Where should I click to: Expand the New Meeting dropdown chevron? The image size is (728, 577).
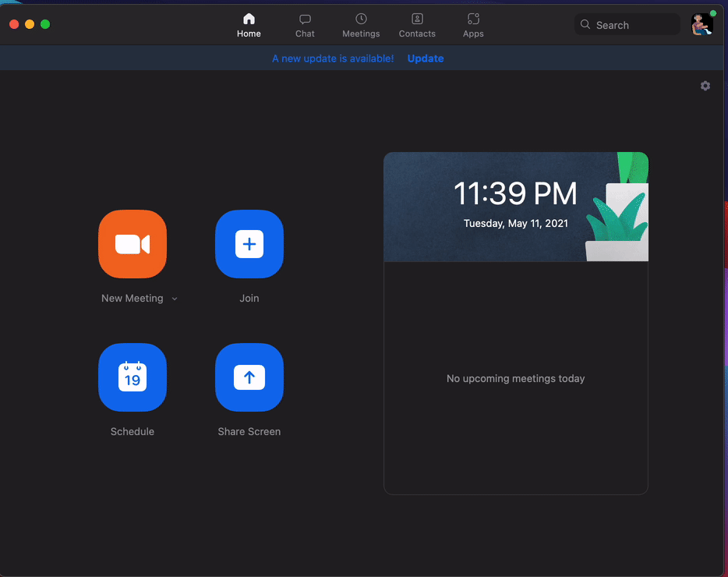(175, 299)
